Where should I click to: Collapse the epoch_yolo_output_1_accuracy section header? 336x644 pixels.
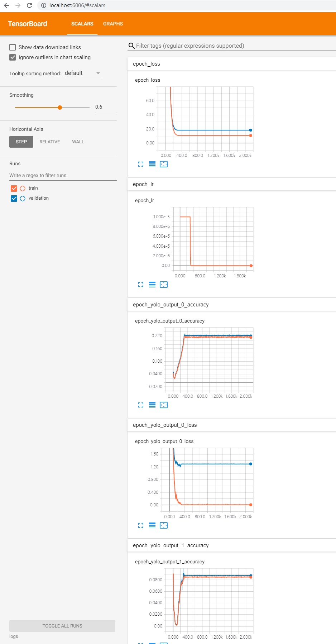coord(232,545)
